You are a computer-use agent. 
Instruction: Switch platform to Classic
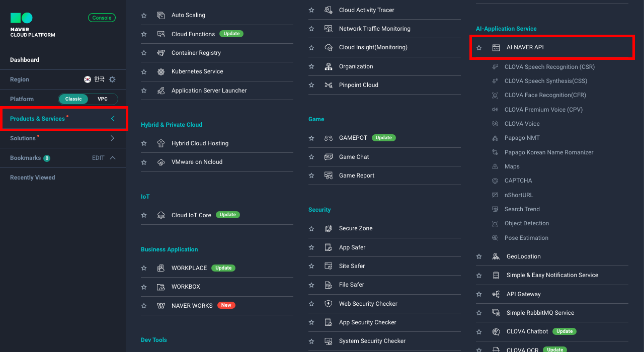(73, 99)
